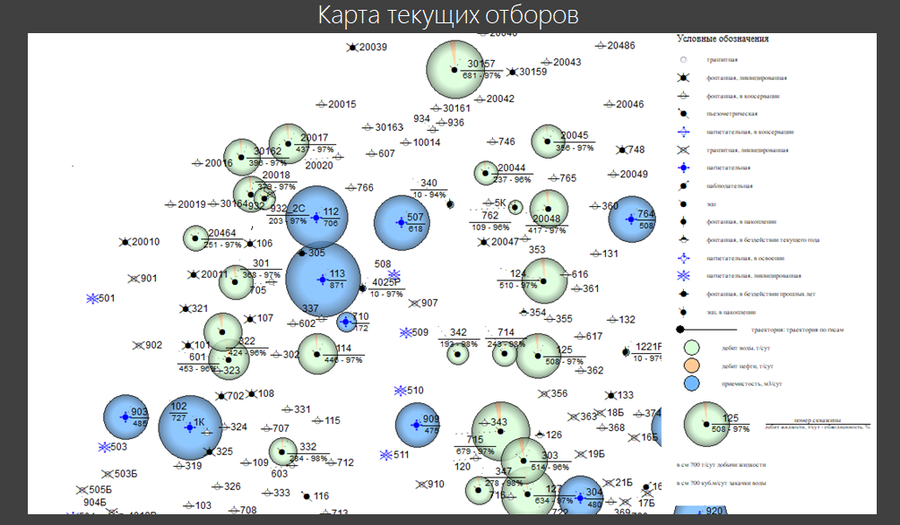Select well 30157 production bubble
Viewport: 900px width, 525px height.
click(x=455, y=69)
